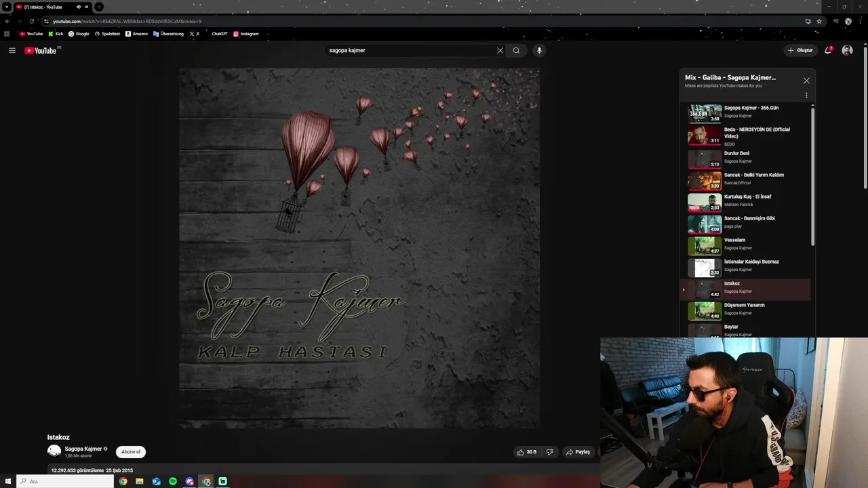Reload the page
Viewport: 868px width, 488px height.
[x=31, y=21]
